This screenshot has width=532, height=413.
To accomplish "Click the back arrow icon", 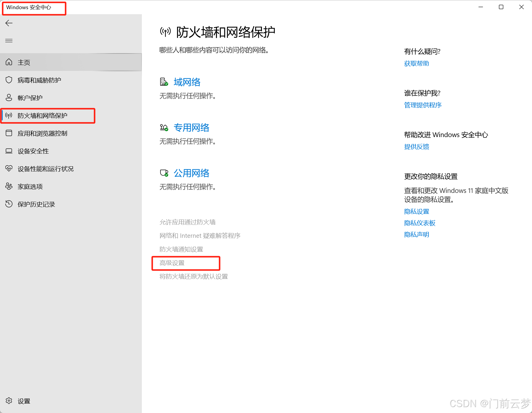I will click(x=9, y=23).
